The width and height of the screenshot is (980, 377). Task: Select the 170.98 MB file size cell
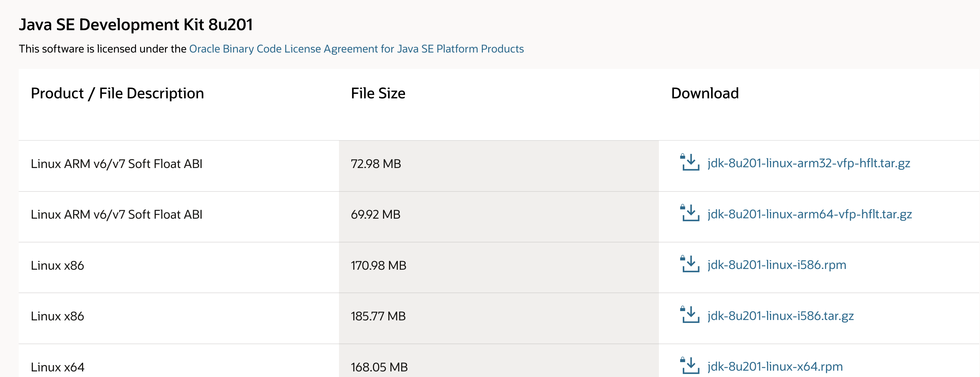pos(499,267)
